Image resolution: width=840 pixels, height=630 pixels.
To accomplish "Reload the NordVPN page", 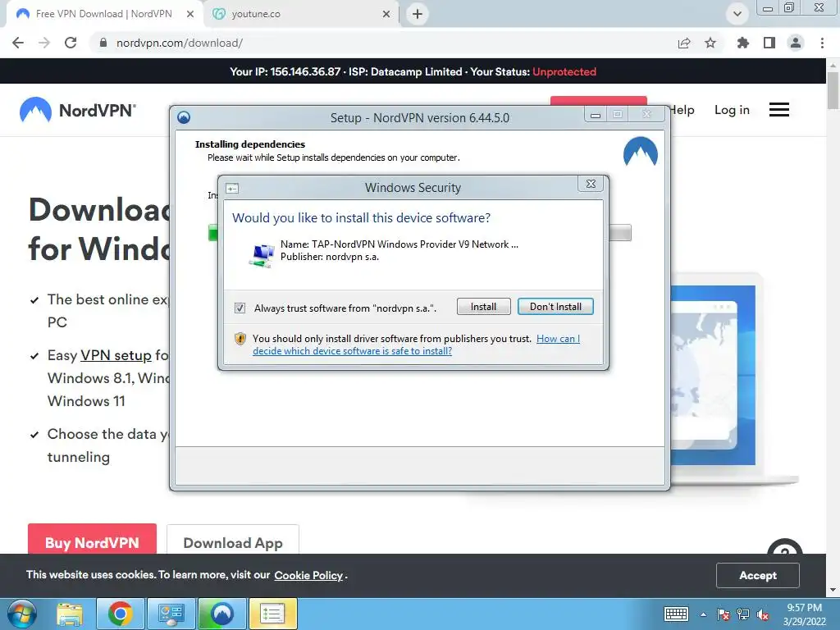I will pyautogui.click(x=71, y=43).
